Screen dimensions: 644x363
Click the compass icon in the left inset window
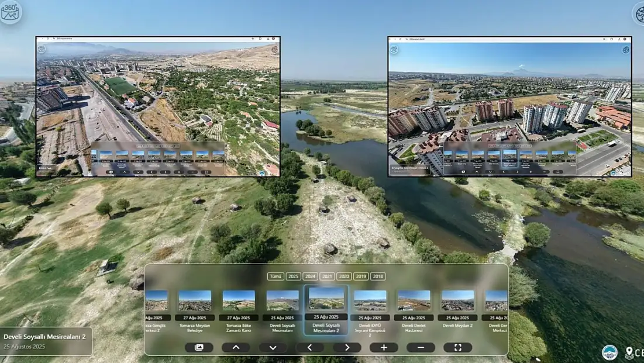[x=273, y=49]
